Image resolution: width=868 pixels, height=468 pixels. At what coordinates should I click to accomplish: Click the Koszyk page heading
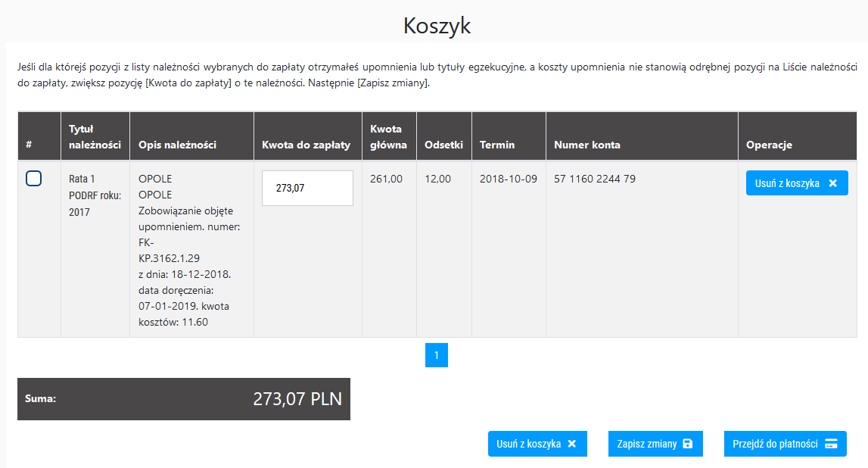click(437, 26)
